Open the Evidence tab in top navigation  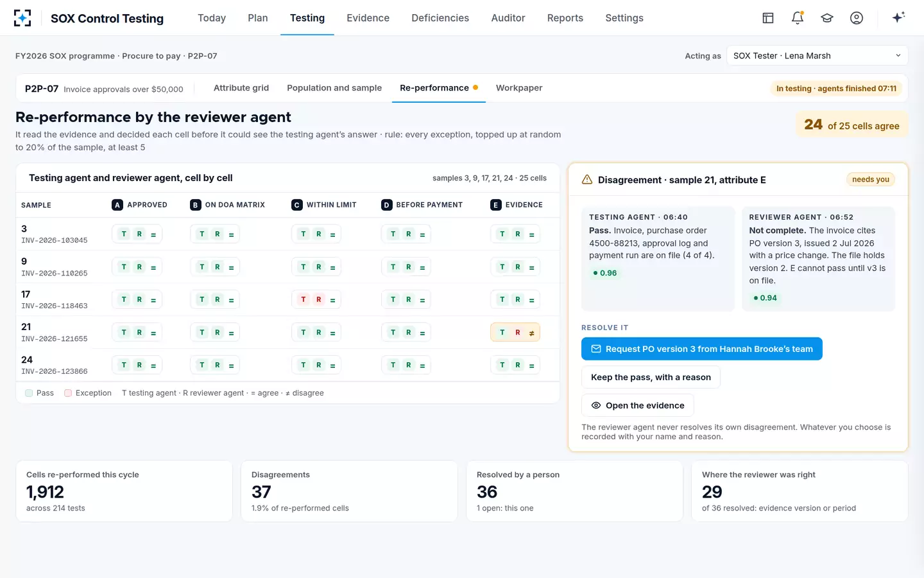(368, 18)
